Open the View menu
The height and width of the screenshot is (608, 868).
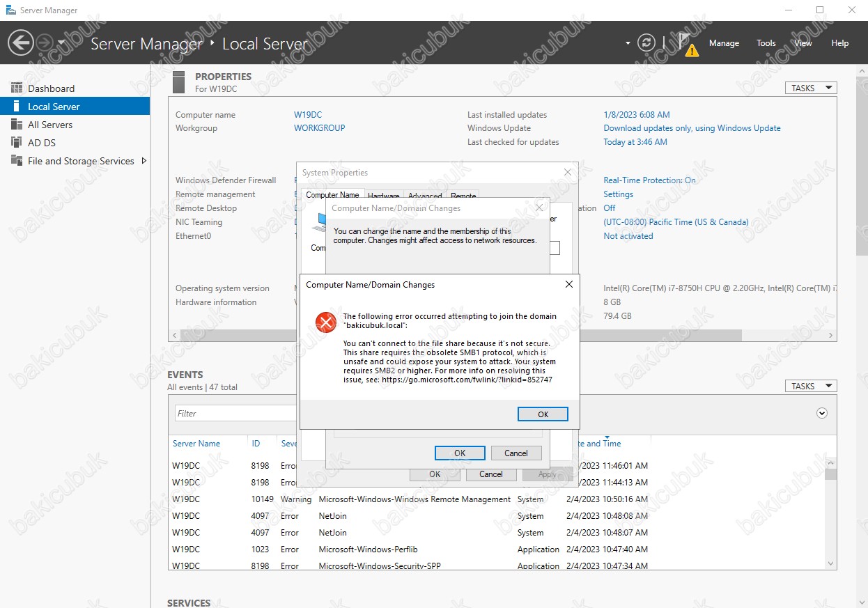(803, 43)
